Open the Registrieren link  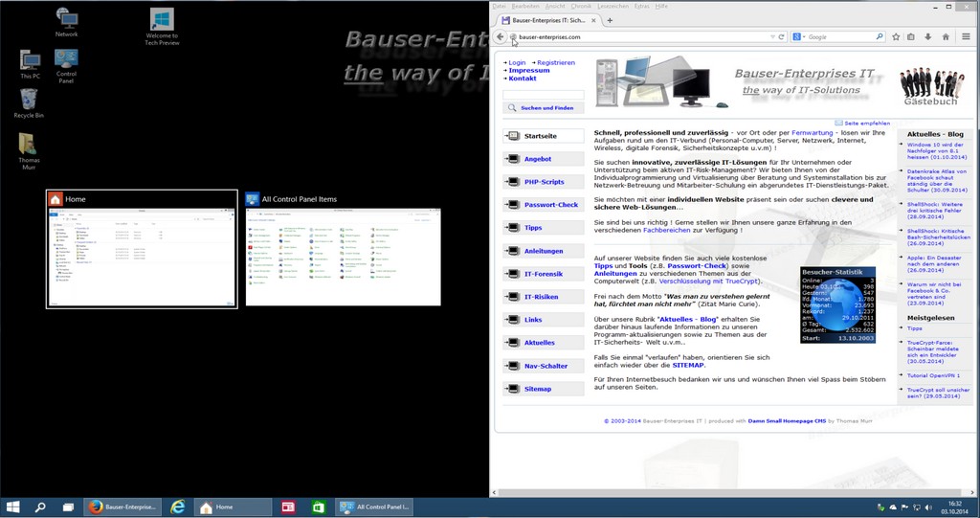click(556, 62)
